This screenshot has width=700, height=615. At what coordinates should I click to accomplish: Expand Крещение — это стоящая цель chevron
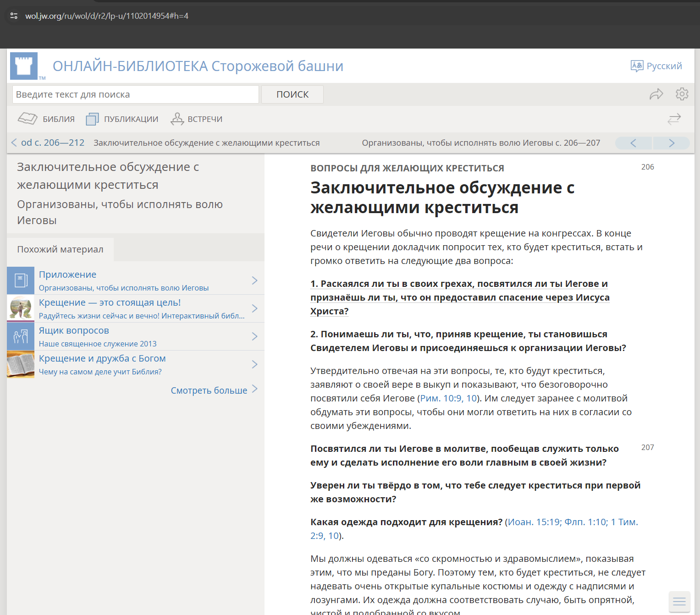[x=255, y=308]
